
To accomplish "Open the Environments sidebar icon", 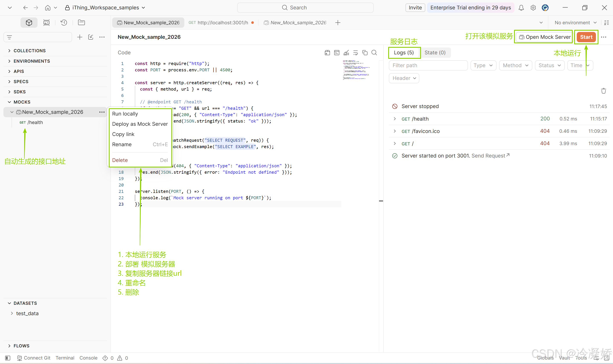I will click(46, 23).
